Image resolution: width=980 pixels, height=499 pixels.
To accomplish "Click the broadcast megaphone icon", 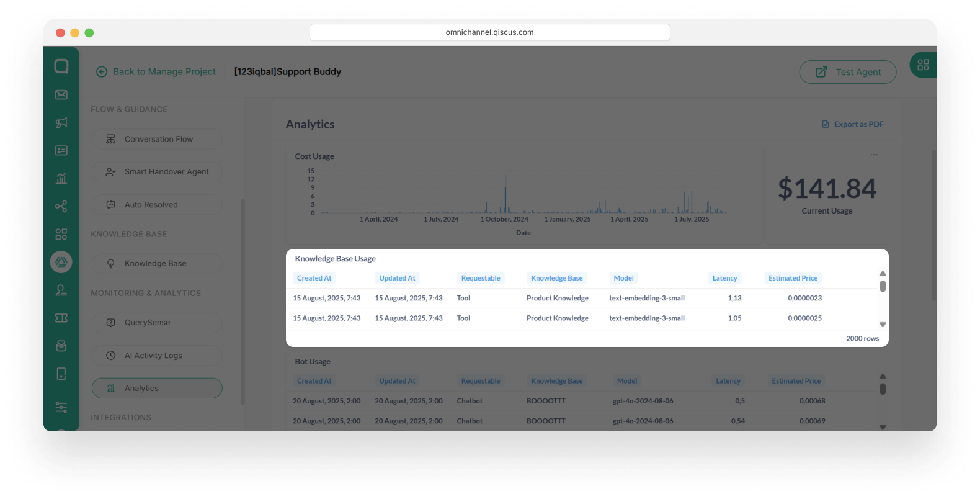I will (61, 123).
